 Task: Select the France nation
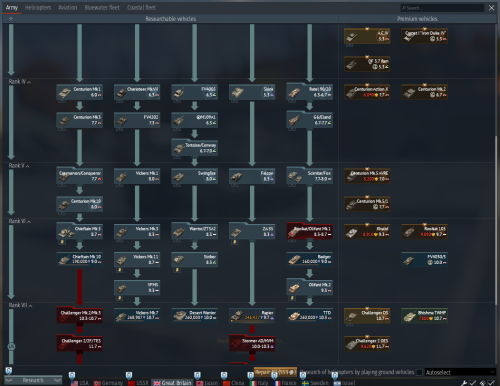285,383
